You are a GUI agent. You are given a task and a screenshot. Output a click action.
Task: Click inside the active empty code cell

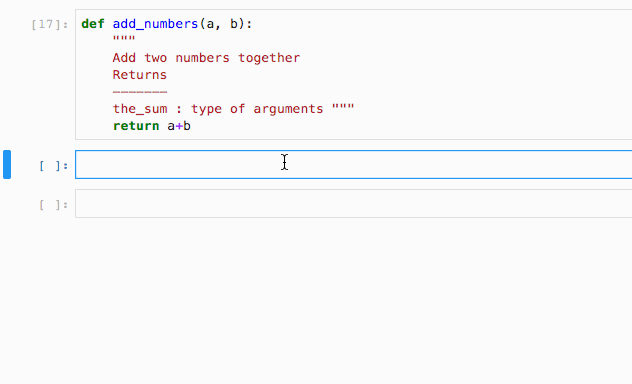point(353,164)
